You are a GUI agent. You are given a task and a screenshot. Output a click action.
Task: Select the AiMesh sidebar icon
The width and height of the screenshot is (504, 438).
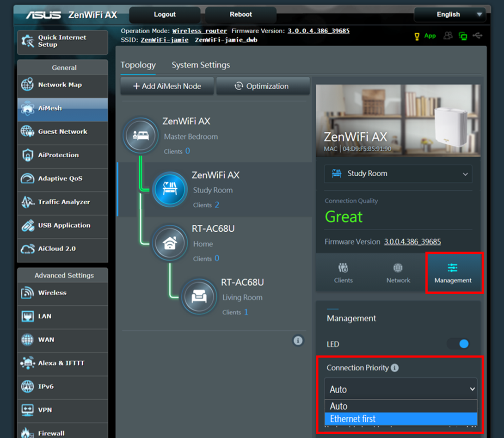click(x=27, y=108)
